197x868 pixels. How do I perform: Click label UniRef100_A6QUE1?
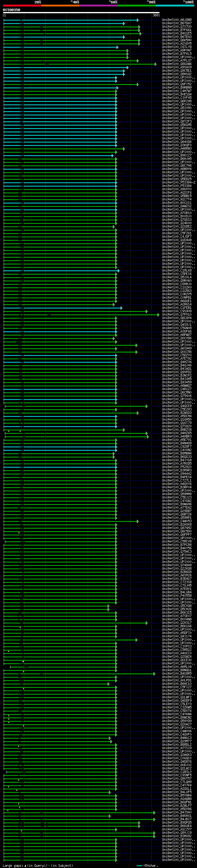tap(177, 301)
